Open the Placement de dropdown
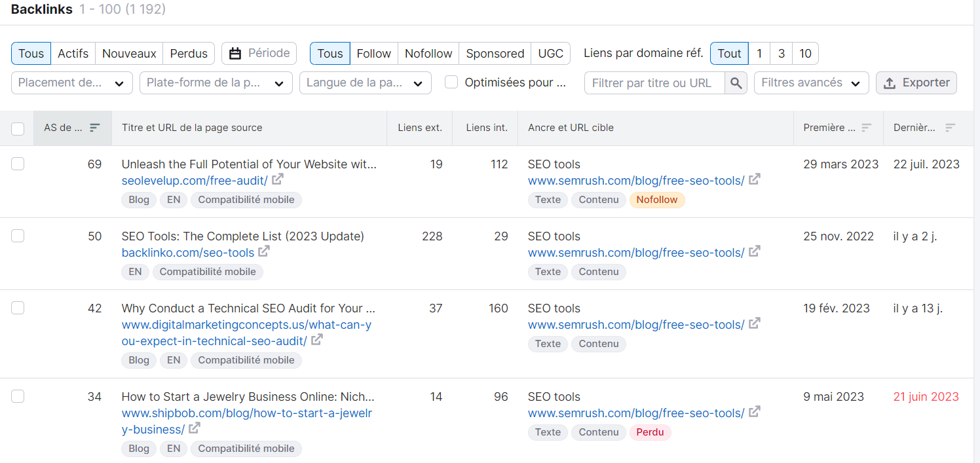The height and width of the screenshot is (463, 980). pyautogui.click(x=71, y=83)
